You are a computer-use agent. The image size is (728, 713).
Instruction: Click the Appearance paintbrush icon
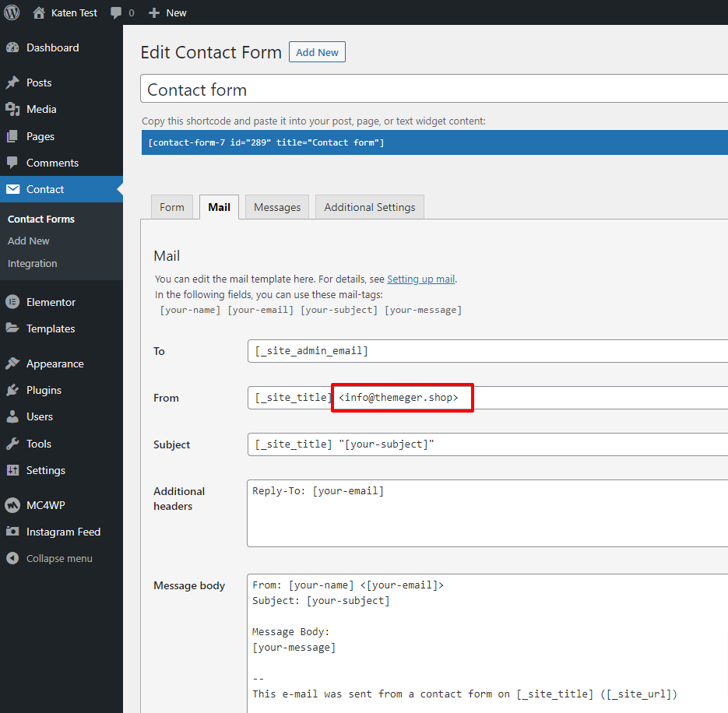[12, 364]
